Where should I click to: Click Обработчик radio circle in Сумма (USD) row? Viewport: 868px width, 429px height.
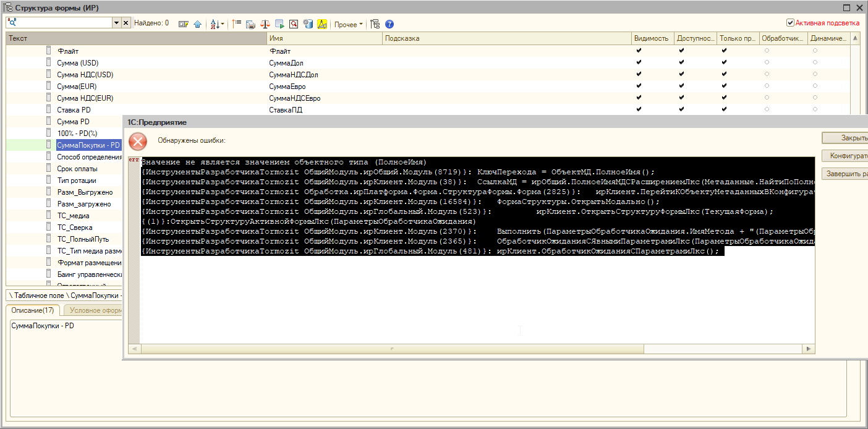coord(767,63)
